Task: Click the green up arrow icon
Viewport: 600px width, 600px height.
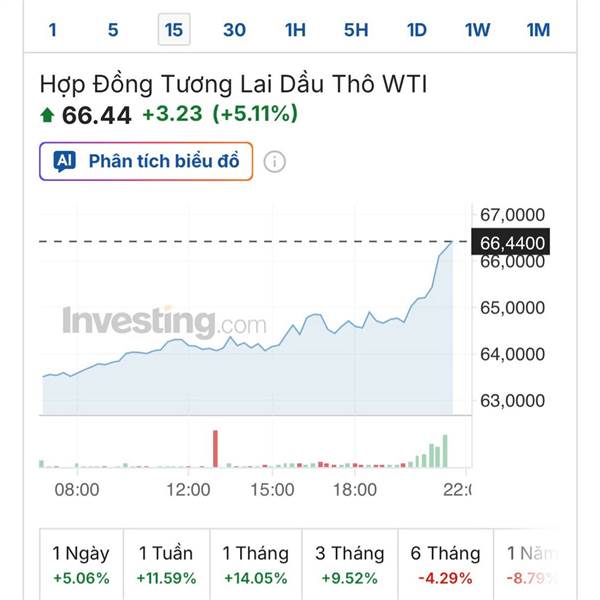Action: point(47,116)
